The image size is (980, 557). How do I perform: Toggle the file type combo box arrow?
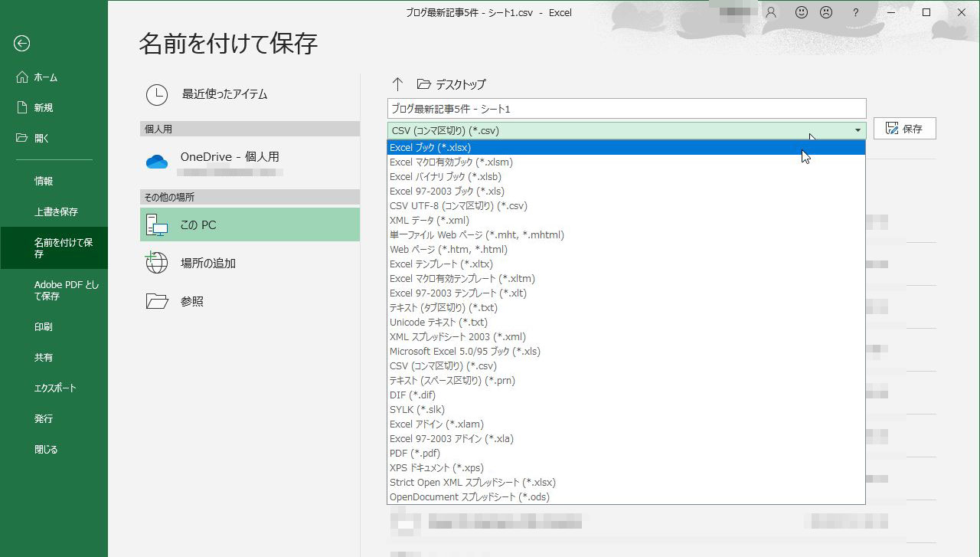857,130
